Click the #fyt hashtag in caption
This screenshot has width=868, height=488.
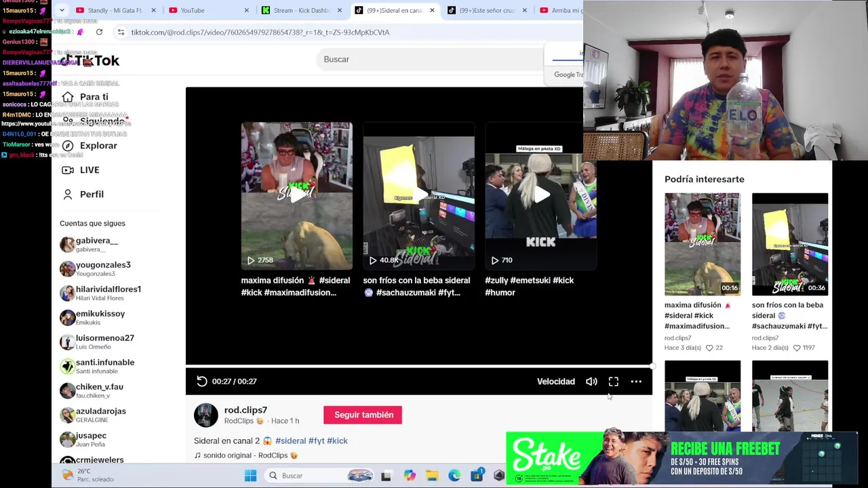[316, 441]
